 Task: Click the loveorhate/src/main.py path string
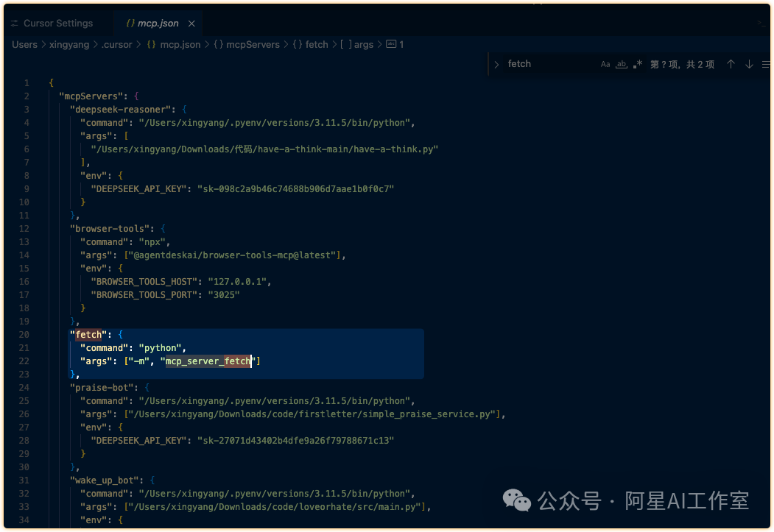click(x=275, y=507)
